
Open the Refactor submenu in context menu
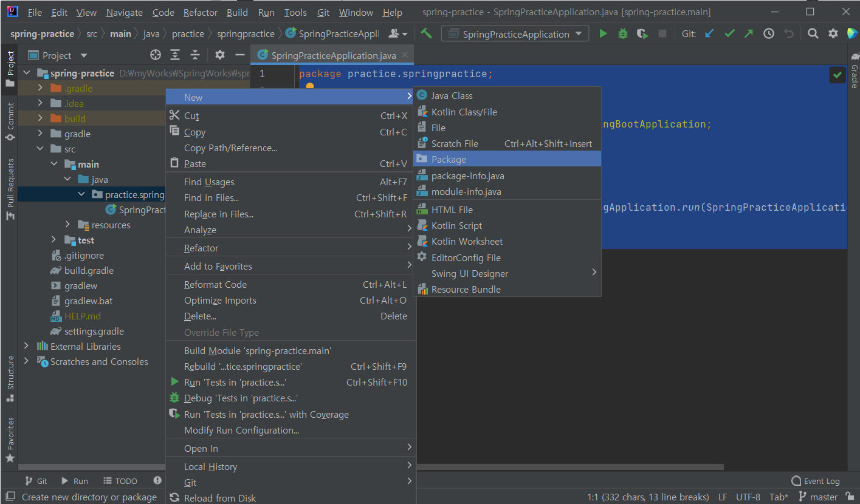pos(291,248)
